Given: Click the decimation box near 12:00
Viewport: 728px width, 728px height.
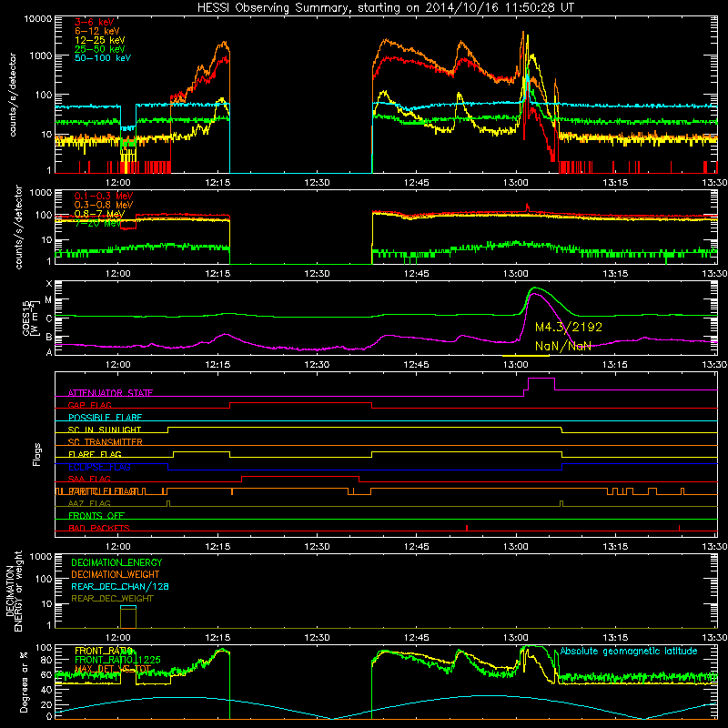Looking at the screenshot, I should tap(128, 617).
